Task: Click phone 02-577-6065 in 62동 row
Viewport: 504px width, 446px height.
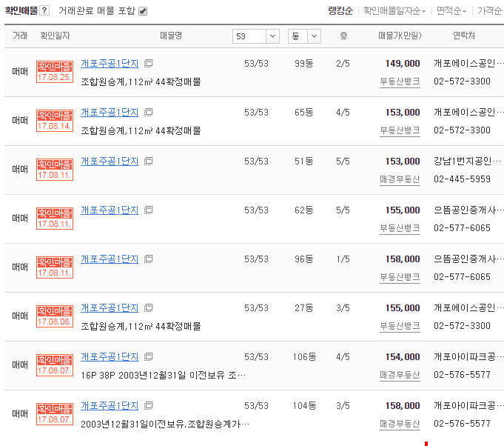Action: pyautogui.click(x=462, y=228)
